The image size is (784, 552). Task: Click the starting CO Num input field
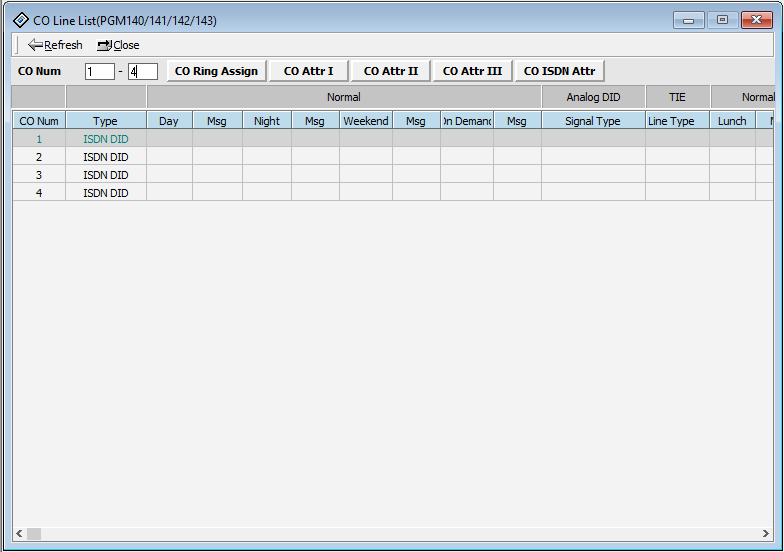coord(99,72)
